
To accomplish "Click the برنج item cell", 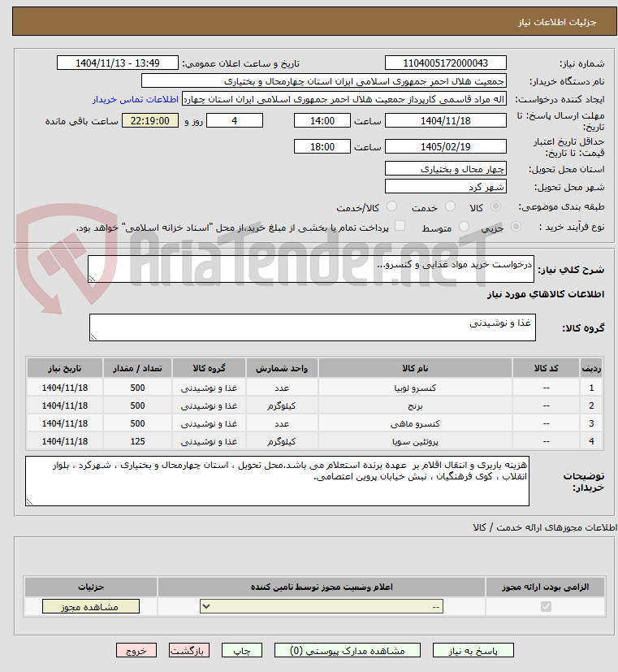I will [x=415, y=405].
